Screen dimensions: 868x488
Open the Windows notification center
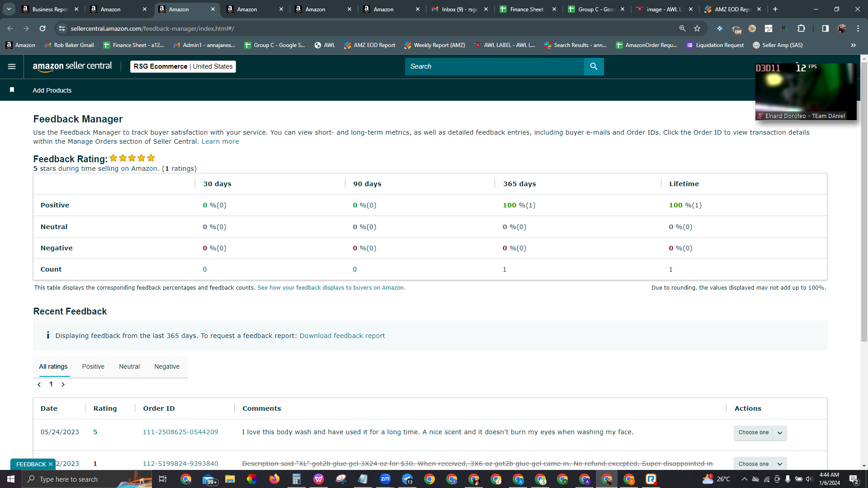854,479
